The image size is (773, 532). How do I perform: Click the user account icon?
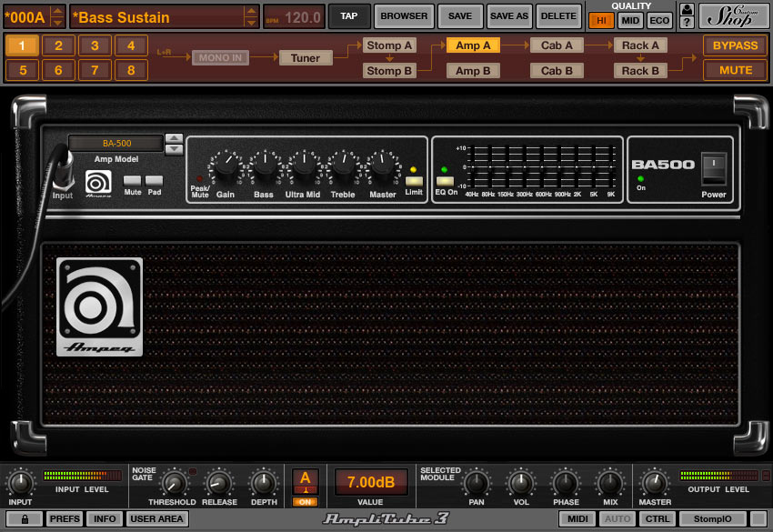[687, 9]
